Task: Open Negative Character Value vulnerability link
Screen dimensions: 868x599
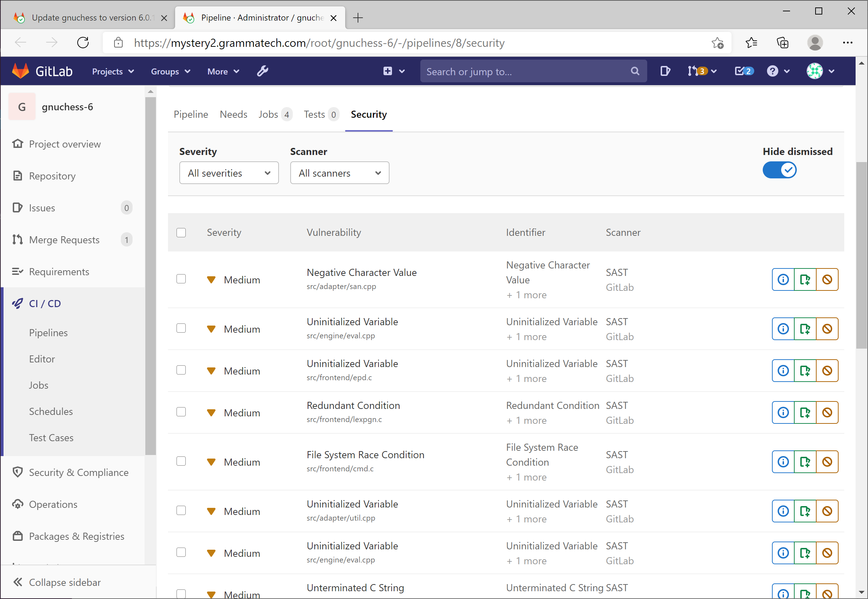Action: [361, 272]
